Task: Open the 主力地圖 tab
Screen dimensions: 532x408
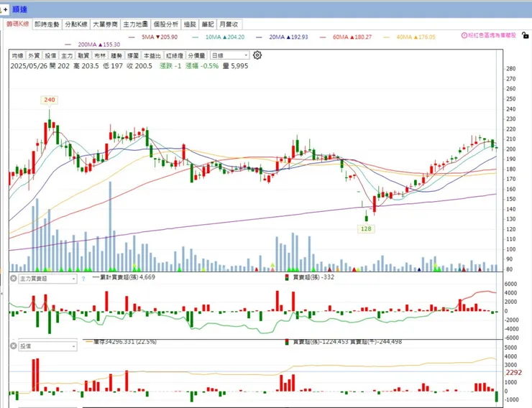Action: (x=135, y=24)
